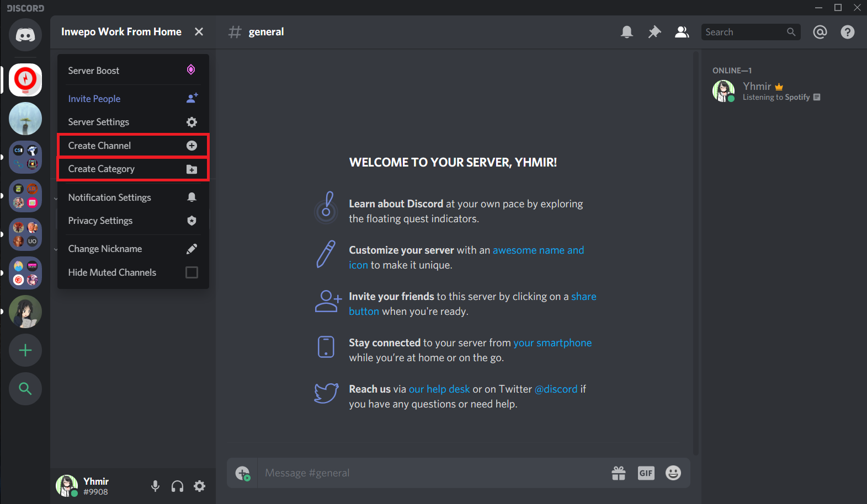Deafen with the headphones icon
The width and height of the screenshot is (867, 504).
coord(177,486)
